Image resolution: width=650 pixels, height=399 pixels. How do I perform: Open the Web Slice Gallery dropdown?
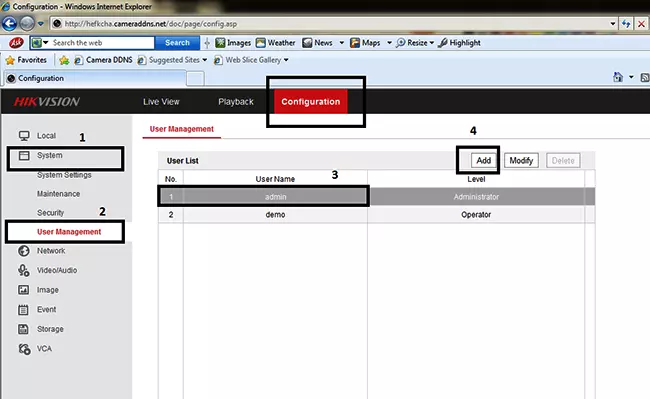point(251,60)
